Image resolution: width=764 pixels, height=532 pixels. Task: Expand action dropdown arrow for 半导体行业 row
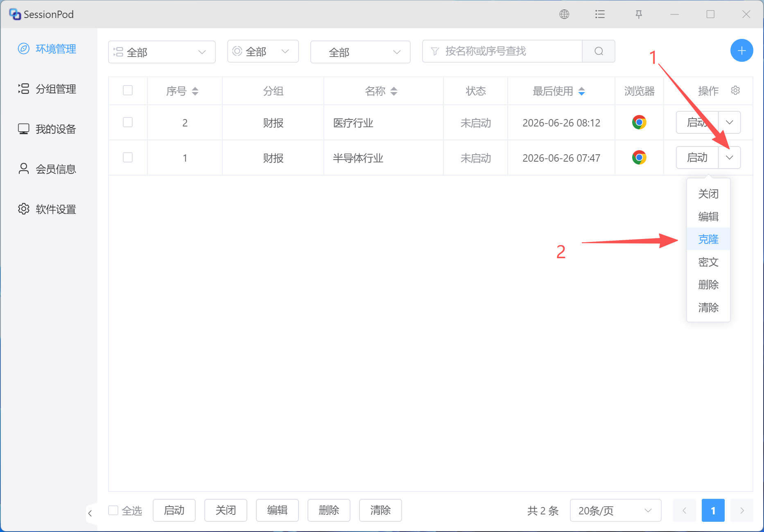(x=730, y=158)
